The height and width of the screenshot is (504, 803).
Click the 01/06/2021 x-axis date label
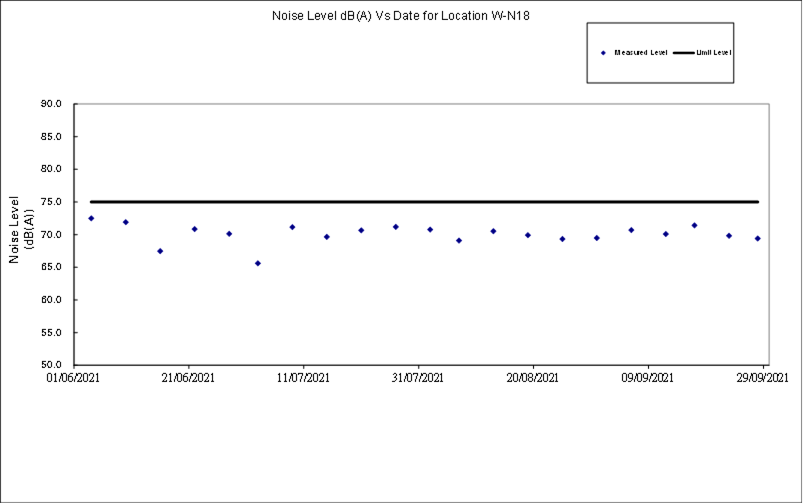click(73, 378)
